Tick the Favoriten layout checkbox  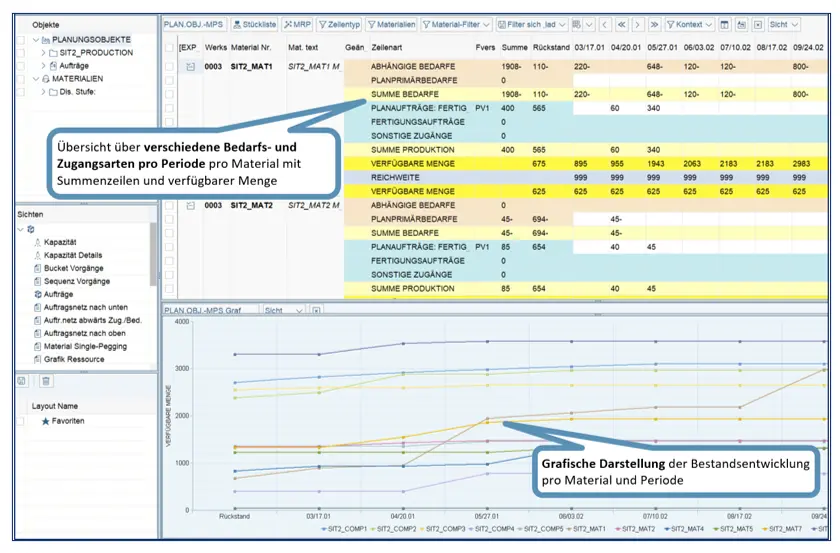21,421
